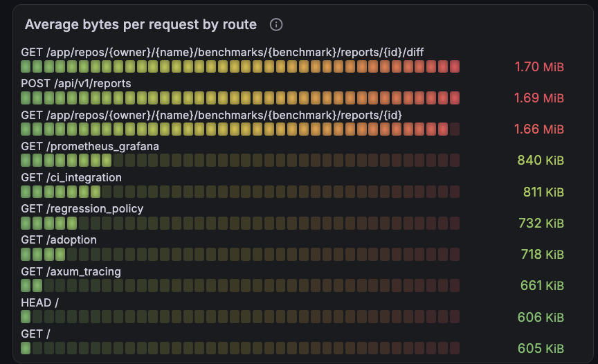
Task: Click the 1.69 MiB value
Action: (539, 98)
